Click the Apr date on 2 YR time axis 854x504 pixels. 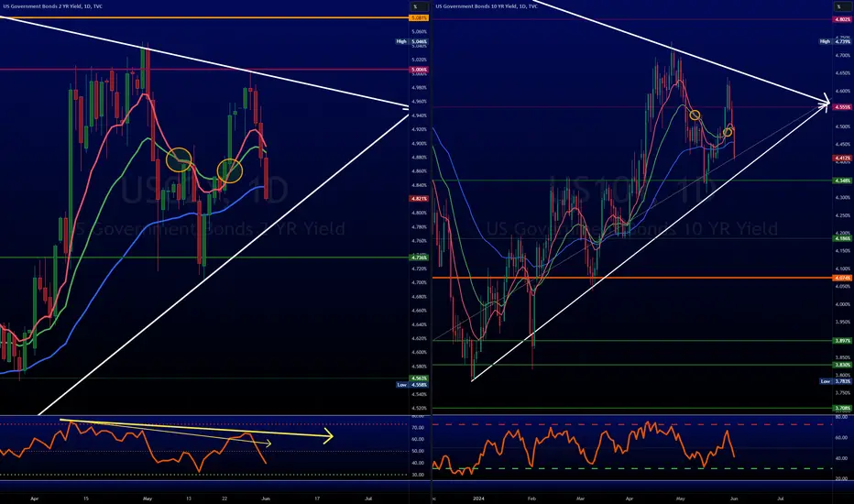[x=35, y=499]
